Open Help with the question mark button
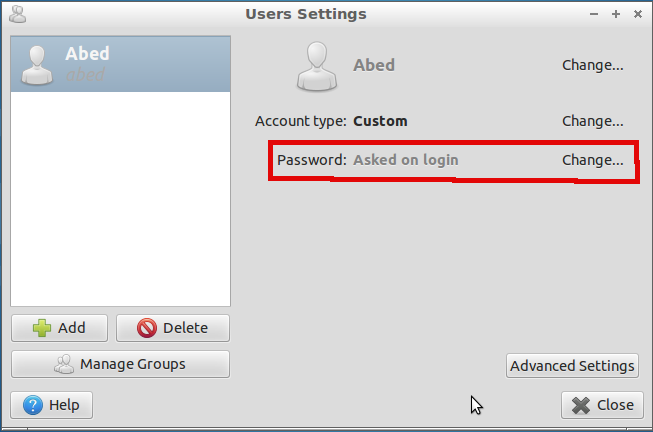The image size is (653, 432). pos(51,405)
